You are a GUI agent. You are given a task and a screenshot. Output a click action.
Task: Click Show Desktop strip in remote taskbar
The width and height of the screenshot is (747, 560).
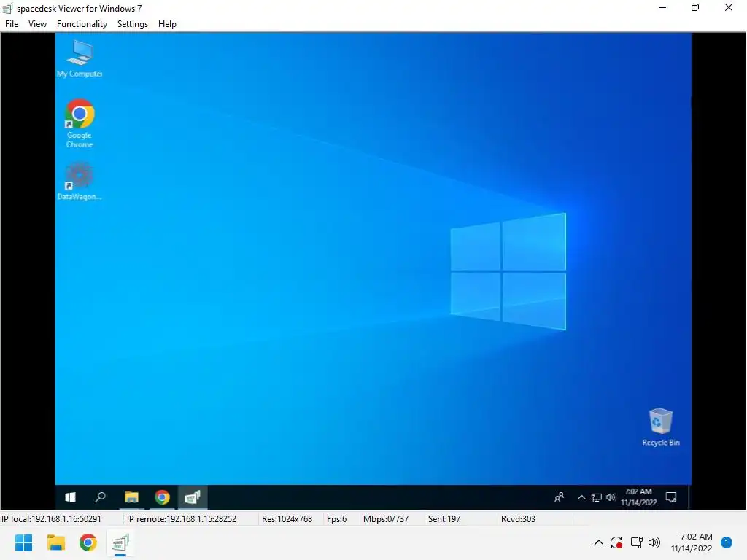click(689, 497)
